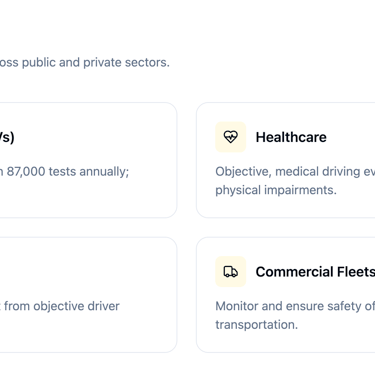
Task: Open the Healthcare card via its empty right area
Action: [352, 137]
